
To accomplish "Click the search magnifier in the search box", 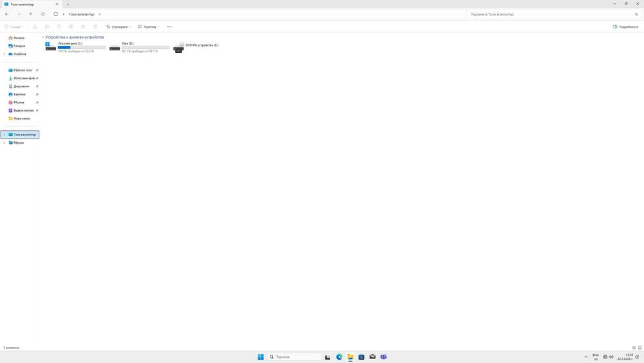I will 636,14.
